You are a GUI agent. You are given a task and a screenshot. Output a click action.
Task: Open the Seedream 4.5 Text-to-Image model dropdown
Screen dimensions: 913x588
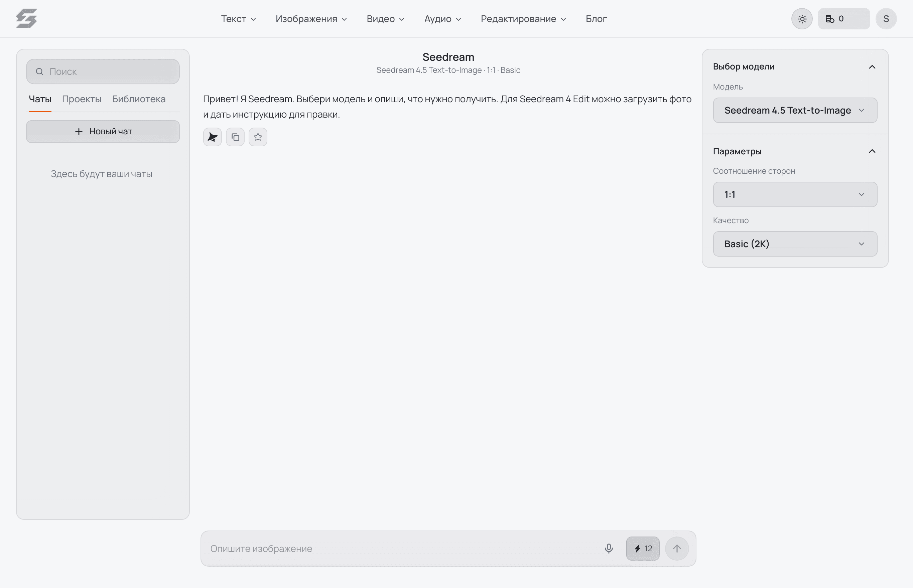tap(795, 110)
